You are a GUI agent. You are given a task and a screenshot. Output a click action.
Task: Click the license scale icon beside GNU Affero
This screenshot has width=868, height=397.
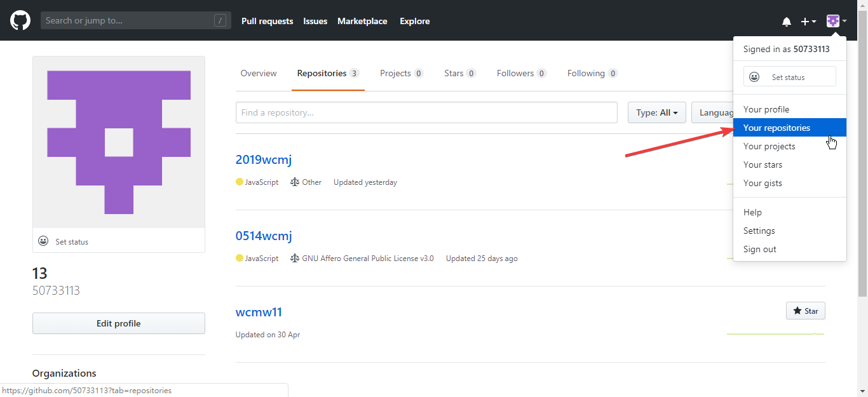[x=294, y=259]
